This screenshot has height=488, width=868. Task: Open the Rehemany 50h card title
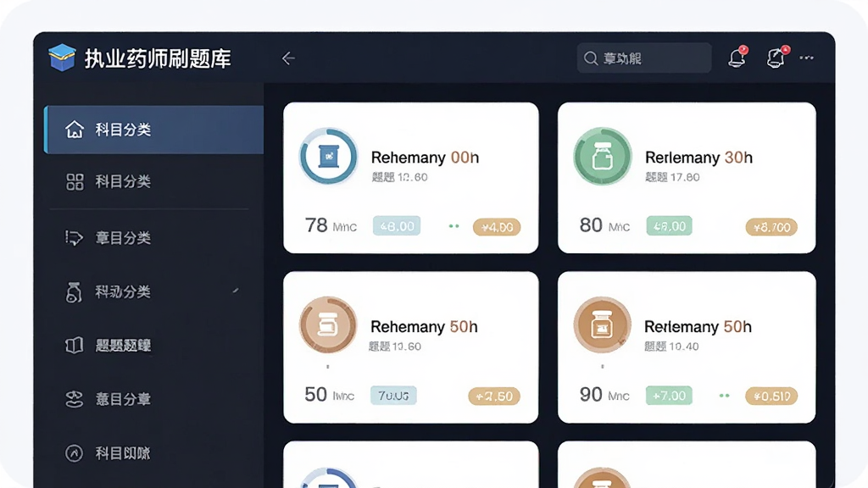(x=424, y=326)
